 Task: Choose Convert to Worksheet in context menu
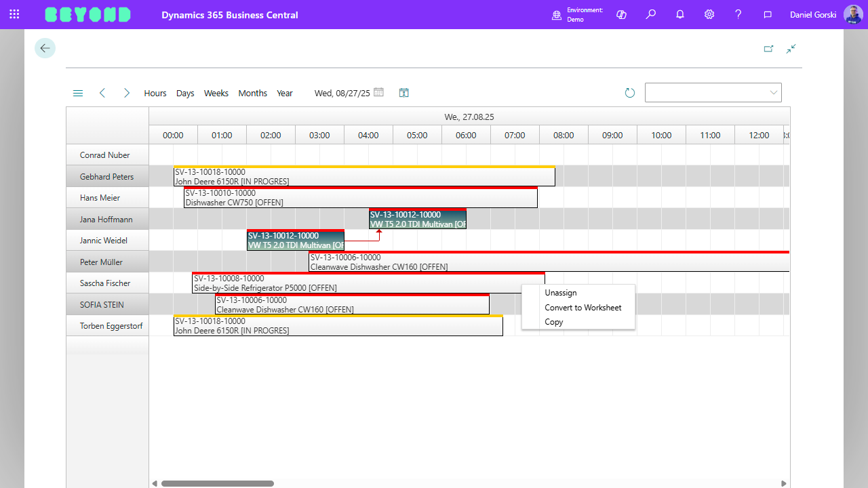click(583, 307)
